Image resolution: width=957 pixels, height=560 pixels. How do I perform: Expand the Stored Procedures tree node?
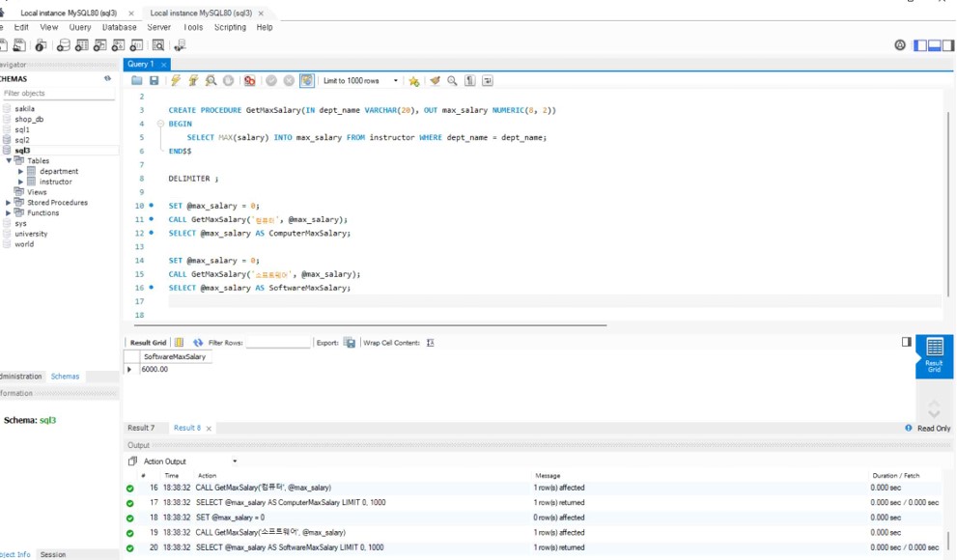(8, 203)
